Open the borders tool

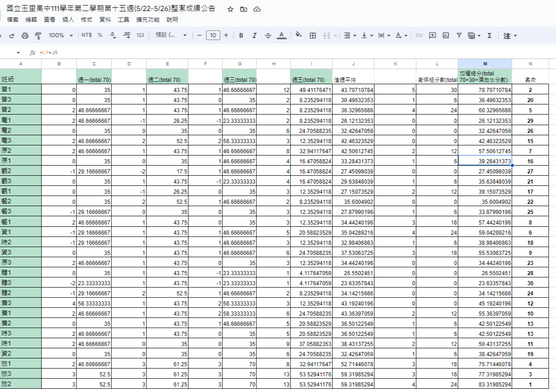coord(313,35)
